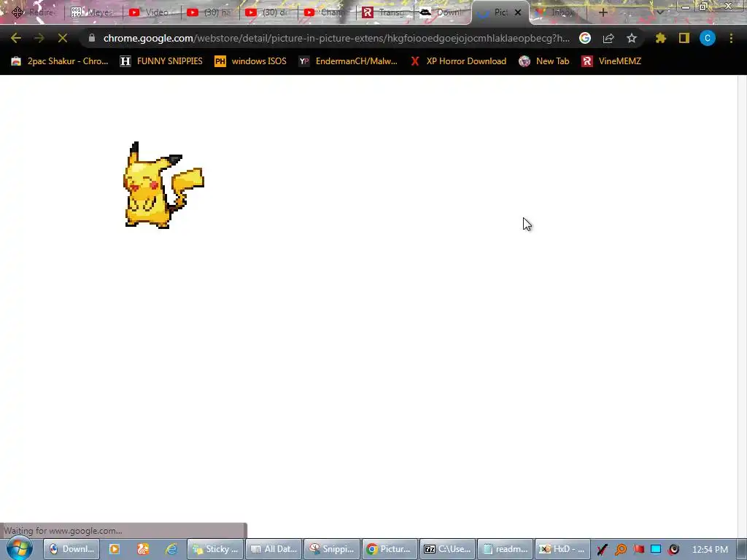Open the Action Center flag icon
747x560 pixels.
(638, 550)
